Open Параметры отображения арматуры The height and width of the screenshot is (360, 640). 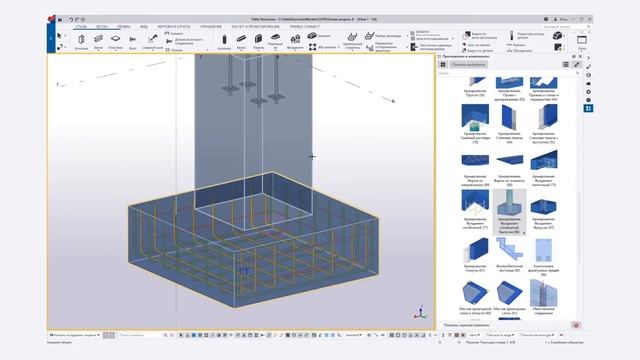point(383,47)
